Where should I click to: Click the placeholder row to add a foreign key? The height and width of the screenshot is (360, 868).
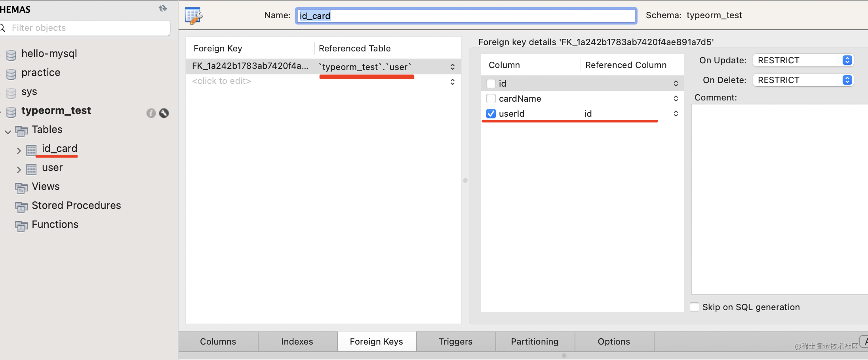point(221,81)
